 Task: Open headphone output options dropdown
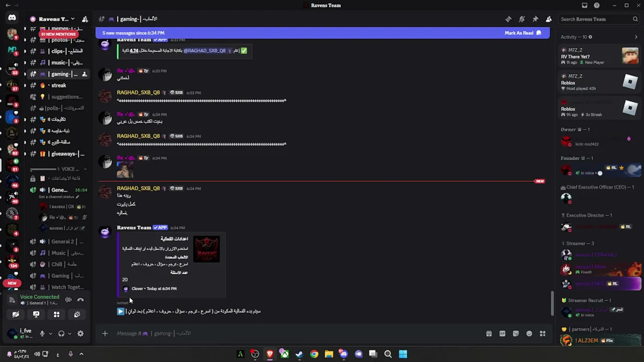tap(69, 333)
